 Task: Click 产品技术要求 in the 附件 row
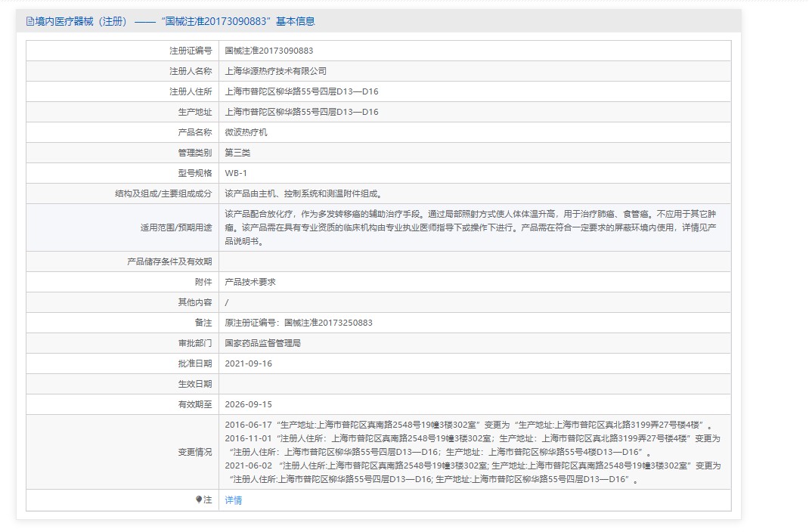click(x=250, y=282)
